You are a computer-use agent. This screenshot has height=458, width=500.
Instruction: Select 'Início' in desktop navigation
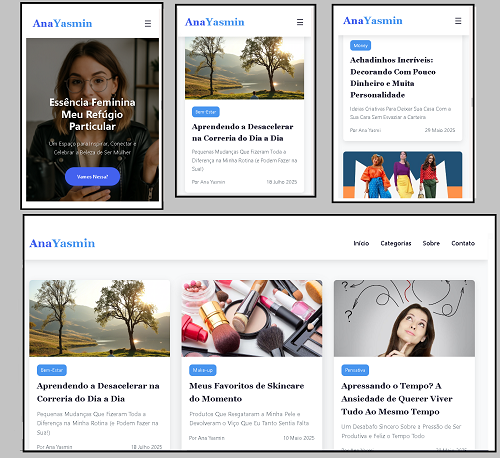pyautogui.click(x=361, y=243)
